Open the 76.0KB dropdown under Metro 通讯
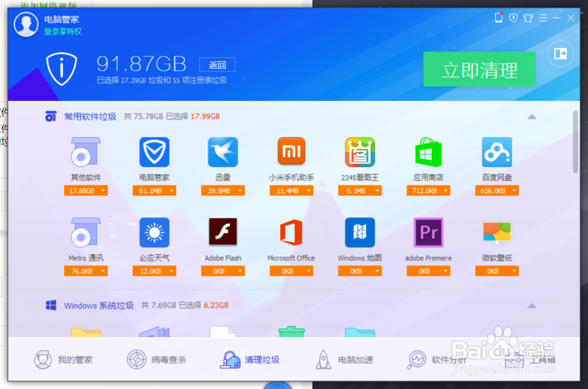Screen dimensions: 588x389 pyautogui.click(x=86, y=271)
